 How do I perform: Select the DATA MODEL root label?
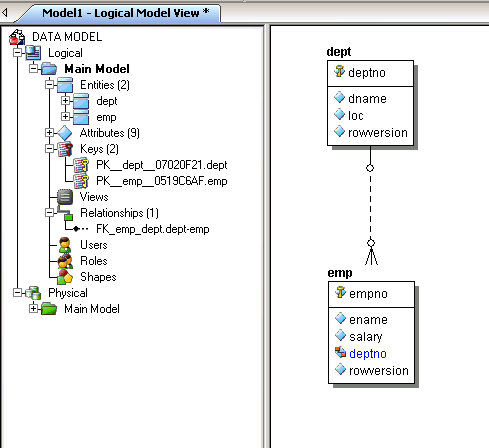point(67,37)
